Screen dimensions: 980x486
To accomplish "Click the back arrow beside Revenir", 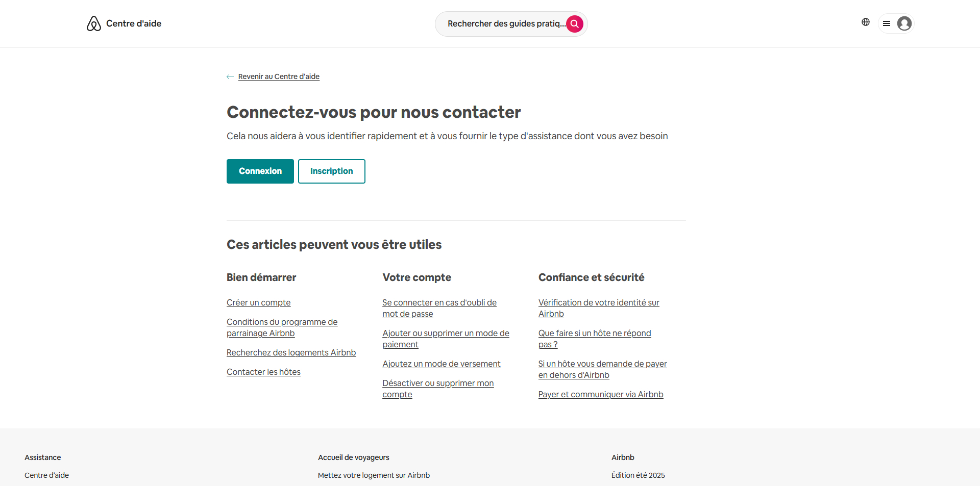I will (230, 77).
